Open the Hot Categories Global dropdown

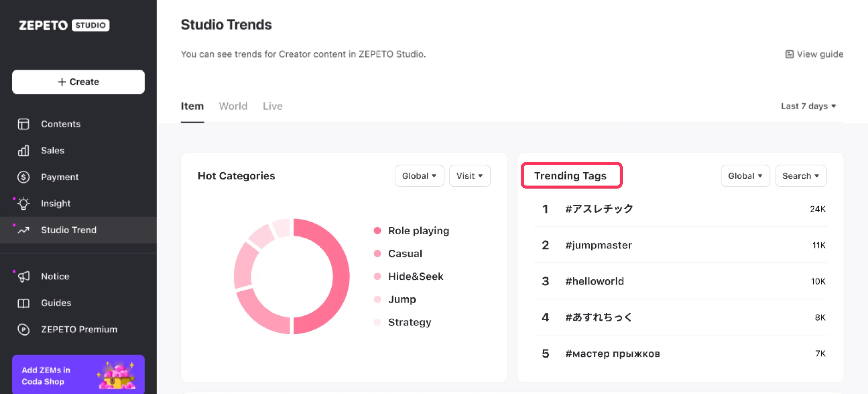pyautogui.click(x=419, y=176)
